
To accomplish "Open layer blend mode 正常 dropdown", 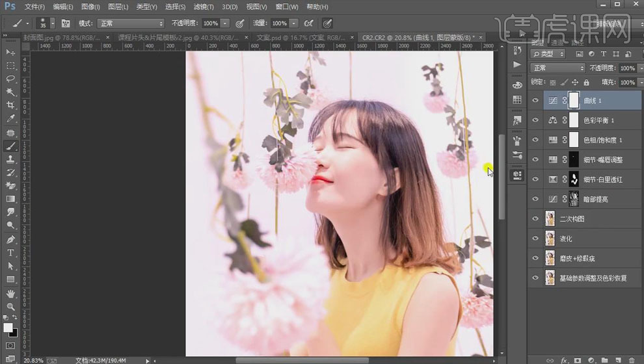I will point(557,68).
